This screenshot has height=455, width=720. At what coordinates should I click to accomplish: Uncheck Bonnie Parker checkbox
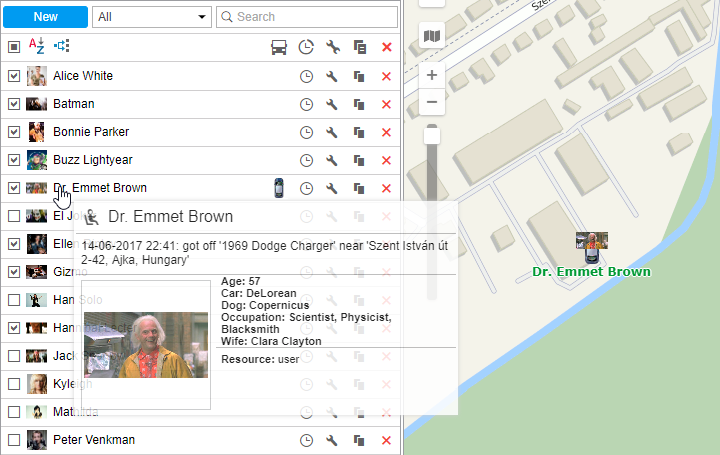[14, 132]
